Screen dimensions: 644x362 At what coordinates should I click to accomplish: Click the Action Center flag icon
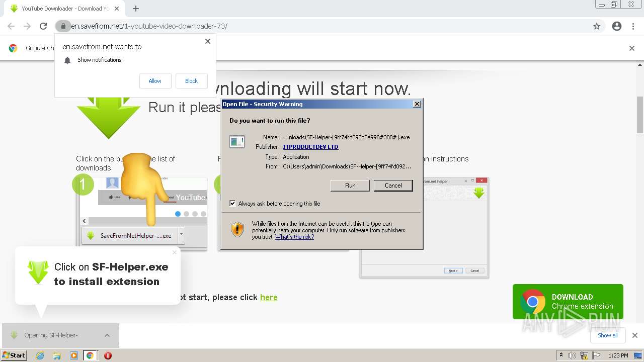point(596,355)
